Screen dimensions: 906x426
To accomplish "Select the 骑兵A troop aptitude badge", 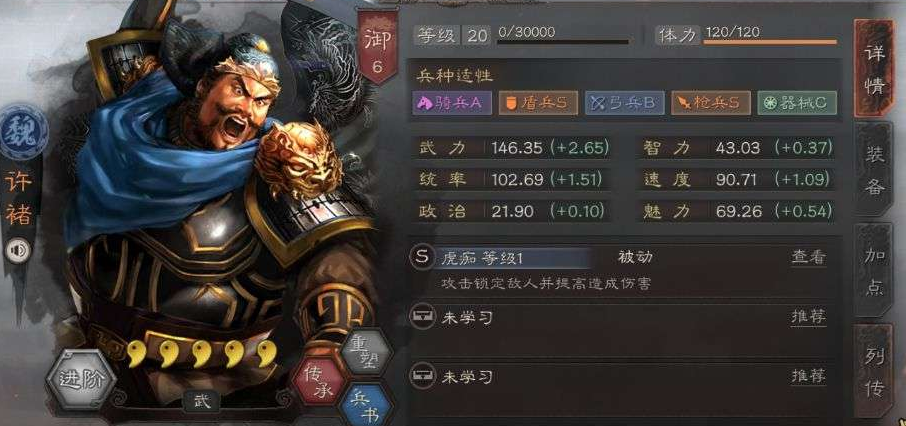I will [451, 103].
